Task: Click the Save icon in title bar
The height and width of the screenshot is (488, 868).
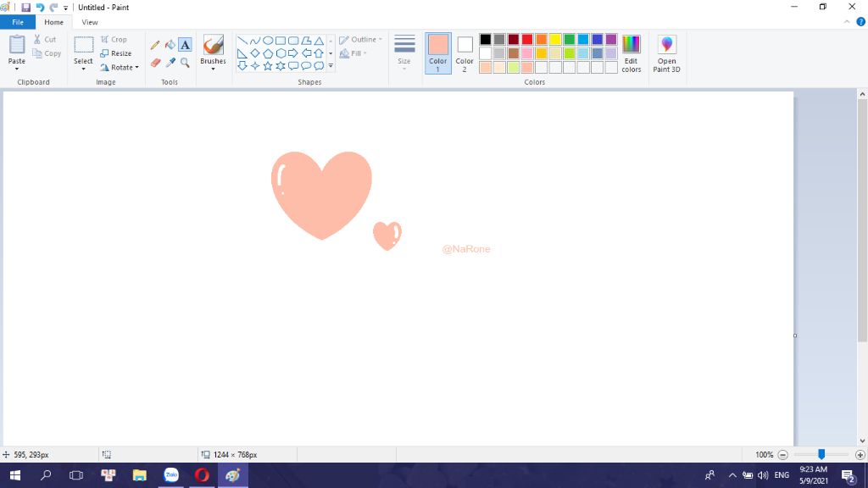Action: pyautogui.click(x=25, y=7)
